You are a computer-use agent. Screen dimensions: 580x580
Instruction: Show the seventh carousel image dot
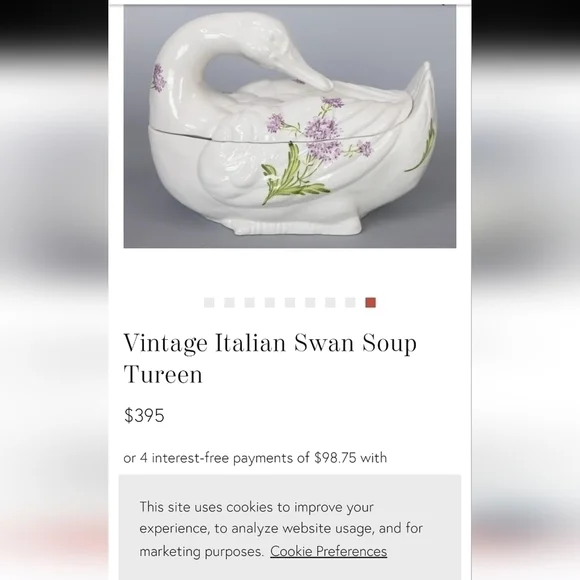tap(330, 303)
